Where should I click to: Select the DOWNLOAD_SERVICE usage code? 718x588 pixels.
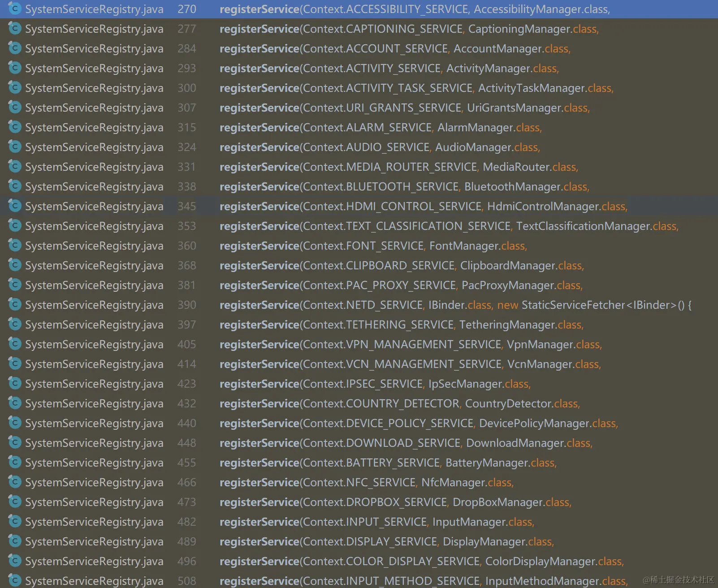pos(406,443)
